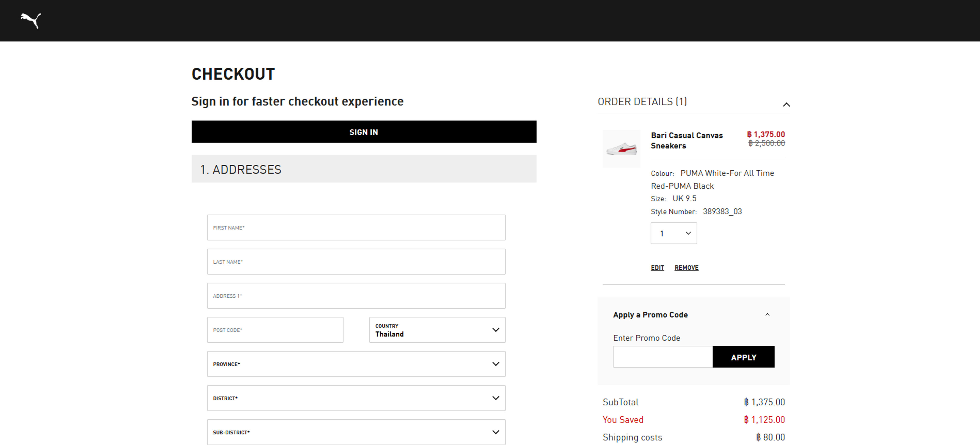Collapse the Apply a Promo Code section
Viewport: 980px width, 446px height.
767,315
